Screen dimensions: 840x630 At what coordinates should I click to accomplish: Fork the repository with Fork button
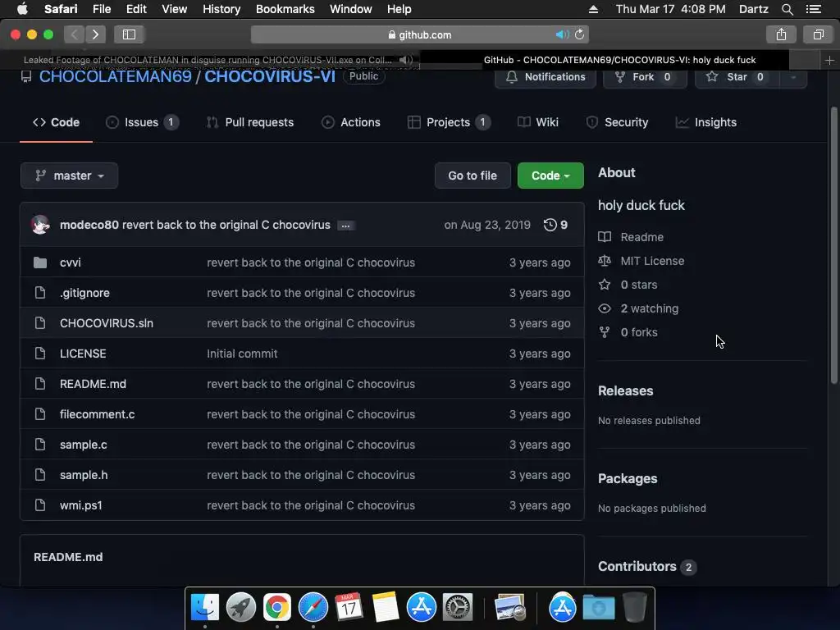click(645, 76)
